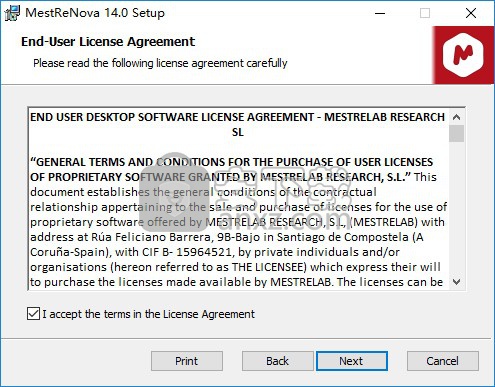495x387 pixels.
Task: Click inside the license agreement text box
Action: (238, 199)
